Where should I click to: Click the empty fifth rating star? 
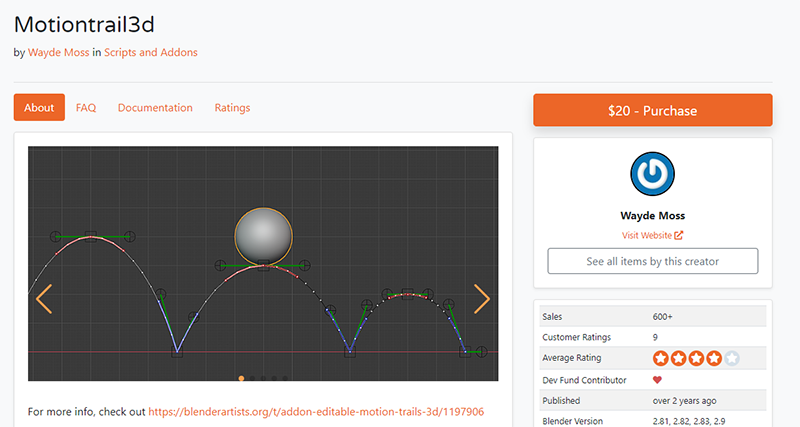(x=732, y=358)
